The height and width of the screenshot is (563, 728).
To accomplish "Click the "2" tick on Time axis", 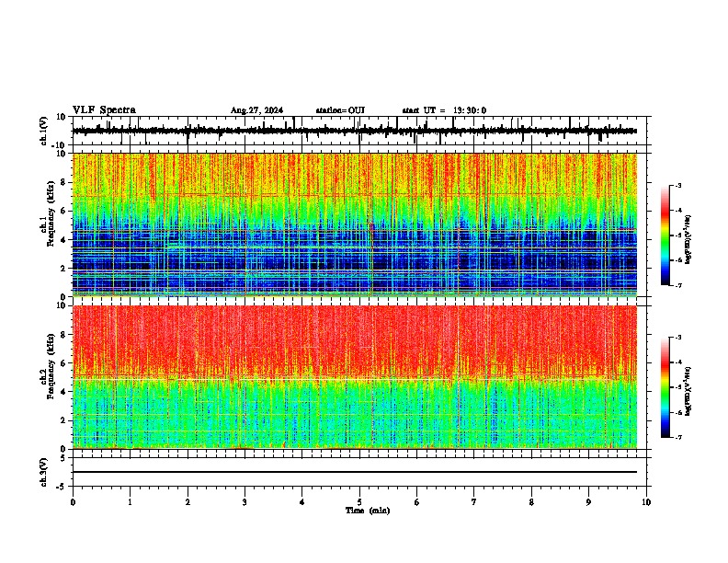I will [x=188, y=502].
